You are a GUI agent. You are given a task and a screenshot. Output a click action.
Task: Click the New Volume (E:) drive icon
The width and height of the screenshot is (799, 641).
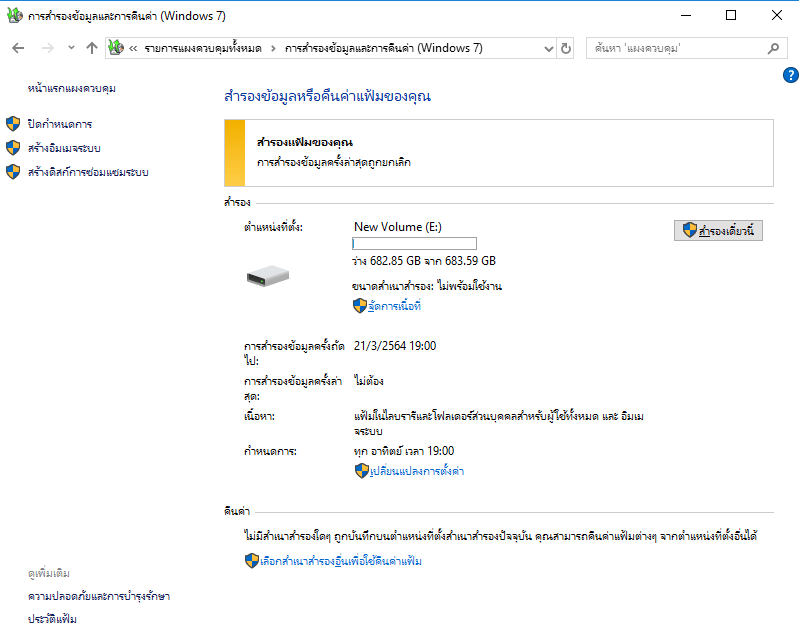(x=268, y=276)
